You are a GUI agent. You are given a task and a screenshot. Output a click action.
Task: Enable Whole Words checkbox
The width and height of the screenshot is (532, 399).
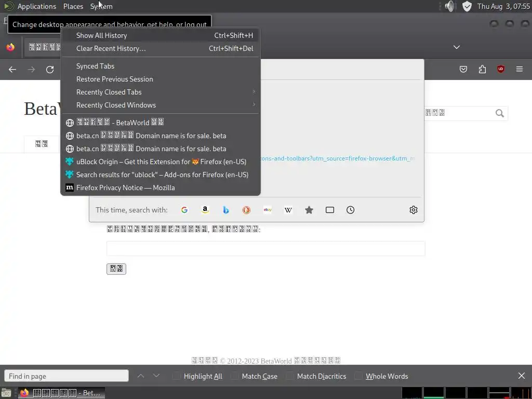358,376
